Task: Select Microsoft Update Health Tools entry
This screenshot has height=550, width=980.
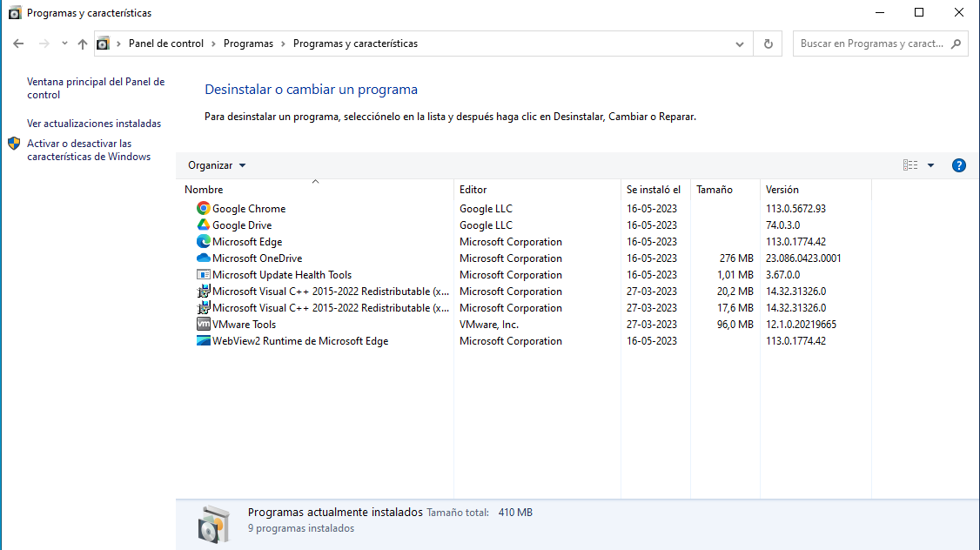Action: click(x=282, y=274)
